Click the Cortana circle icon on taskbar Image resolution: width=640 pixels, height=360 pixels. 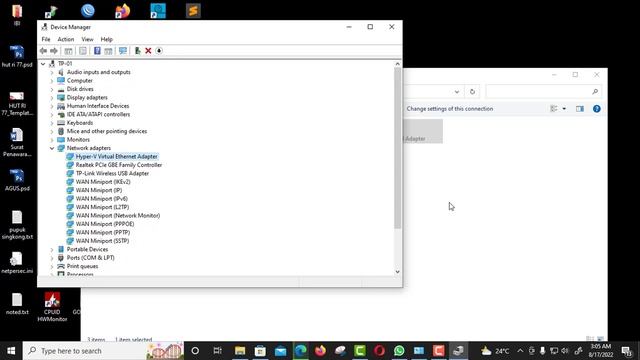pyautogui.click(x=195, y=351)
